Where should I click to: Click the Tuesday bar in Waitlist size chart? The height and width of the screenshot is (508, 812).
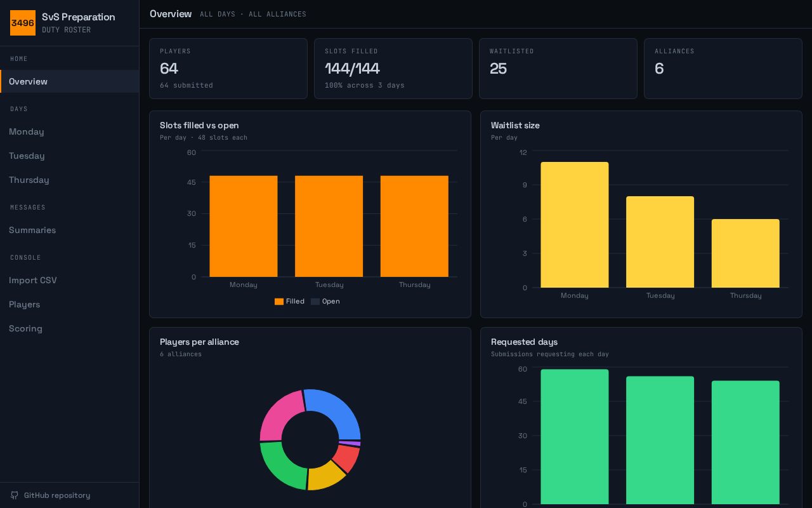tap(660, 242)
